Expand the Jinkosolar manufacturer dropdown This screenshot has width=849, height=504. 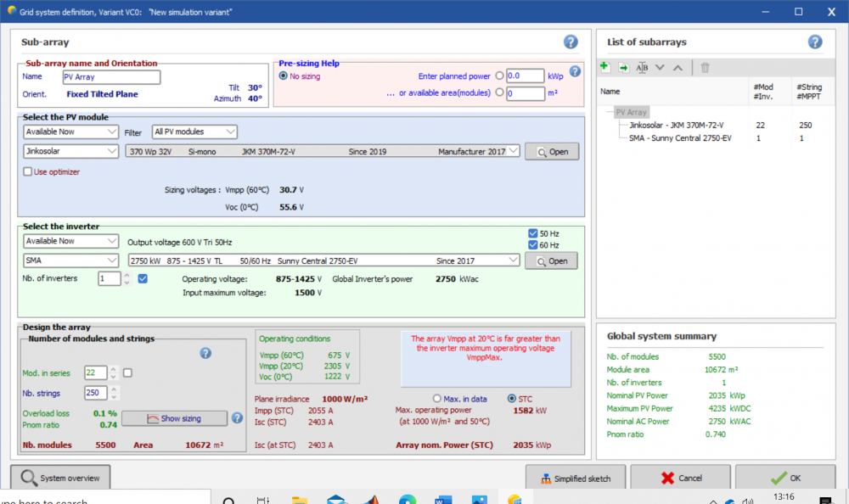tap(71, 151)
